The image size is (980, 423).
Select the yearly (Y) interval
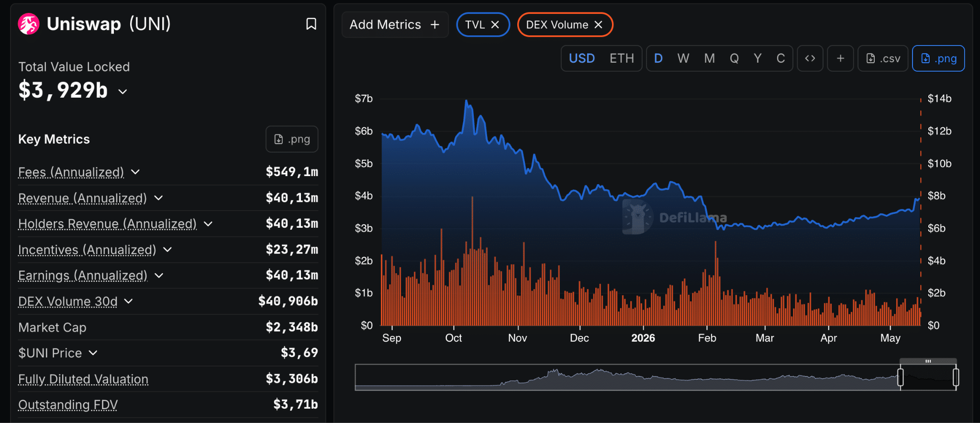(757, 58)
